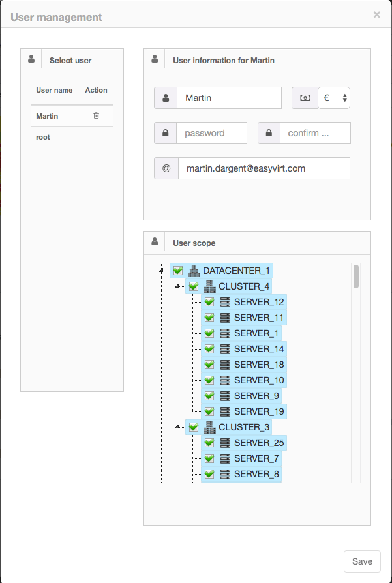Select the SERVER_7 tree label
The width and height of the screenshot is (392, 583).
pos(256,458)
